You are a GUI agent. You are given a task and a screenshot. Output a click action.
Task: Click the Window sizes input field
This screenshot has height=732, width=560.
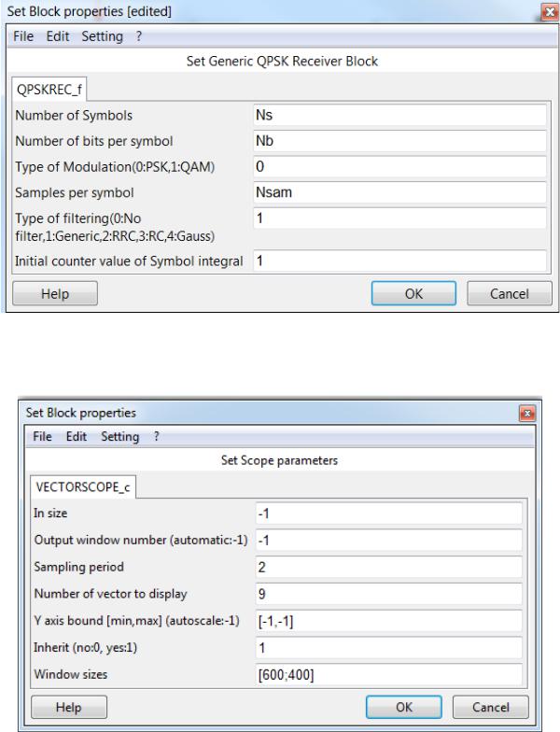(x=389, y=674)
